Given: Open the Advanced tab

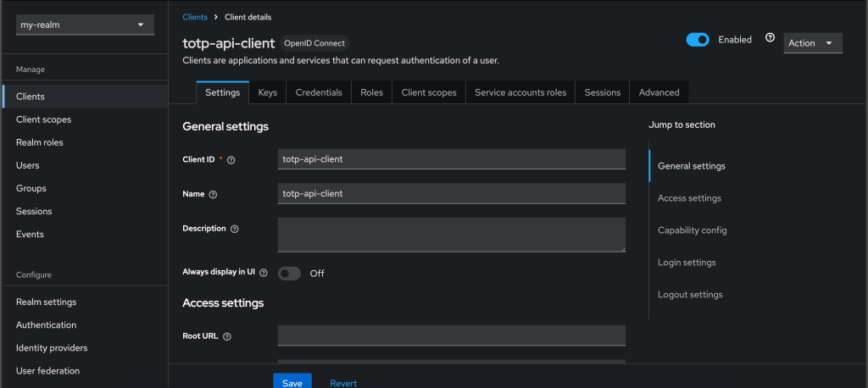Looking at the screenshot, I should [x=659, y=92].
